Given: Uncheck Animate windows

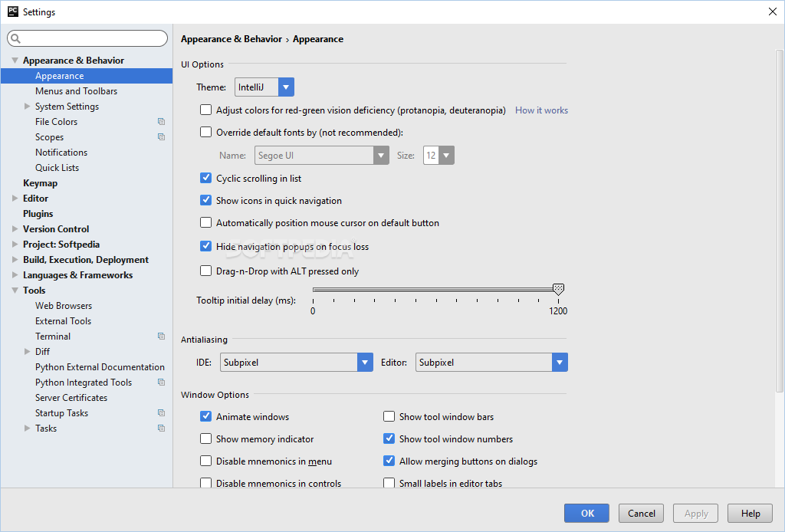Looking at the screenshot, I should click(205, 416).
